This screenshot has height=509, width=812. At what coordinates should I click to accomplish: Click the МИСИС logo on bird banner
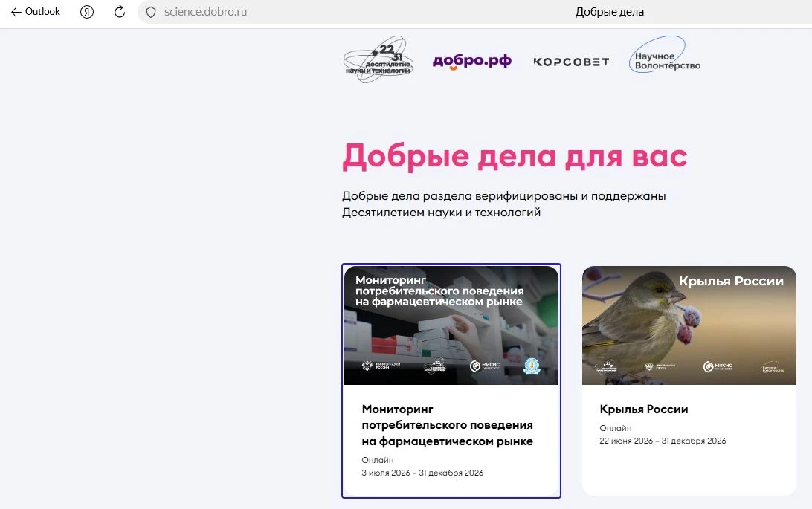coord(718,367)
